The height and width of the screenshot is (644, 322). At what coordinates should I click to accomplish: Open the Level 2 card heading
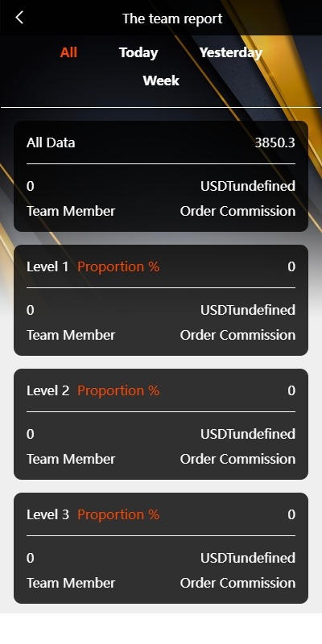(x=48, y=391)
